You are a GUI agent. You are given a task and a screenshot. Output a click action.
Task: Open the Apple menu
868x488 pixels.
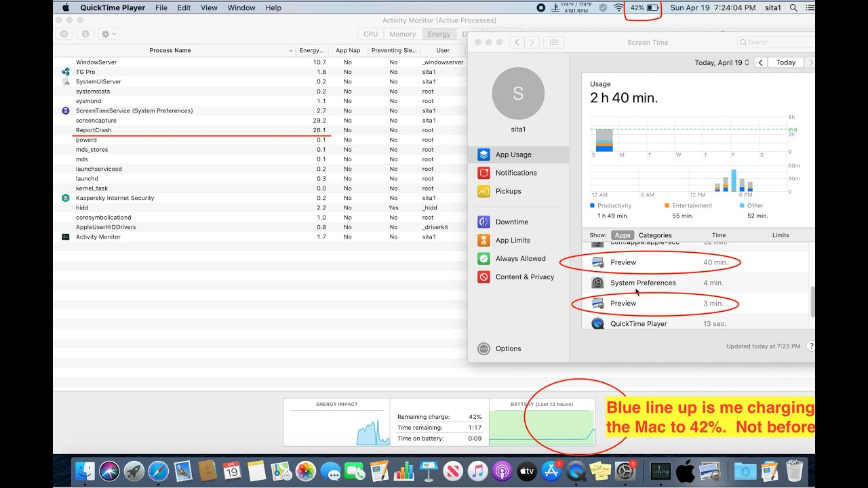(x=66, y=7)
